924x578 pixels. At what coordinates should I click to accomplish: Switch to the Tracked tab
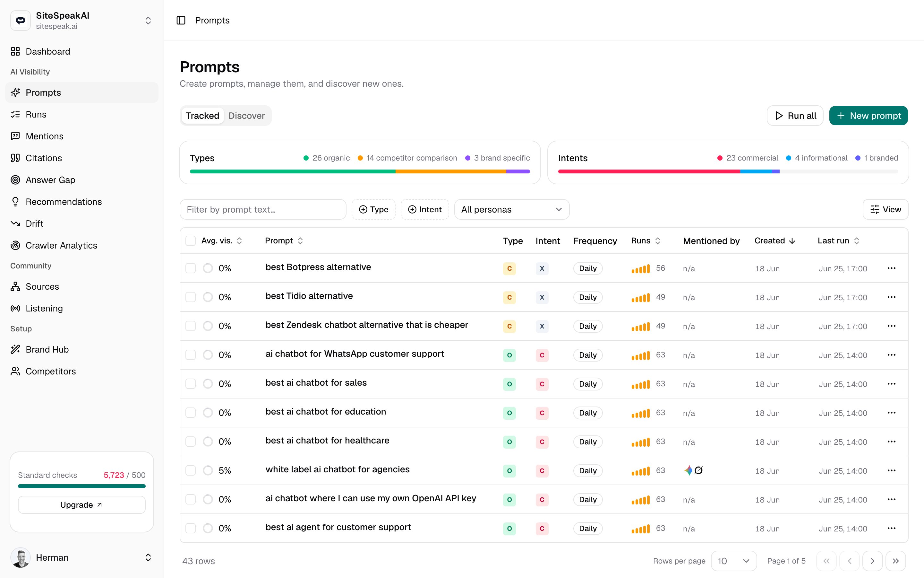click(202, 116)
